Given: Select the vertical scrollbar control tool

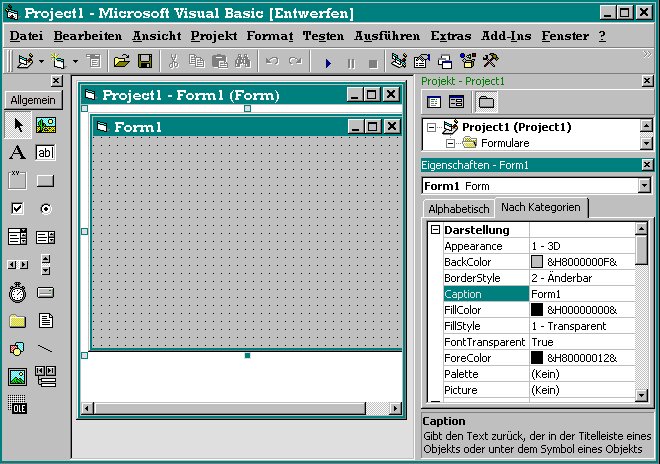Looking at the screenshot, I should coord(46,264).
